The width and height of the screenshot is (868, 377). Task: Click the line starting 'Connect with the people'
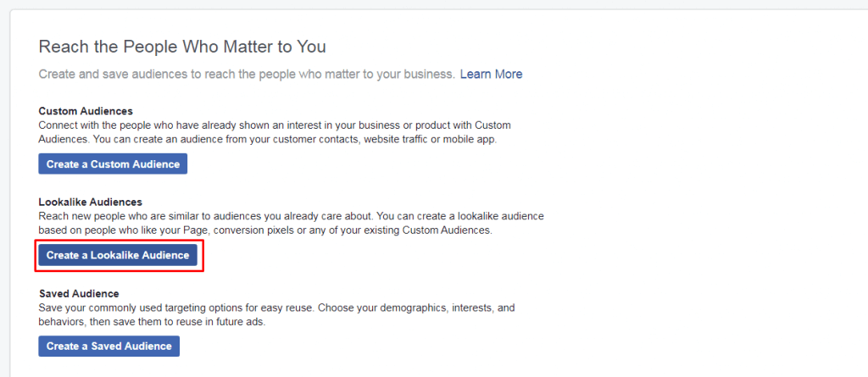[x=275, y=125]
